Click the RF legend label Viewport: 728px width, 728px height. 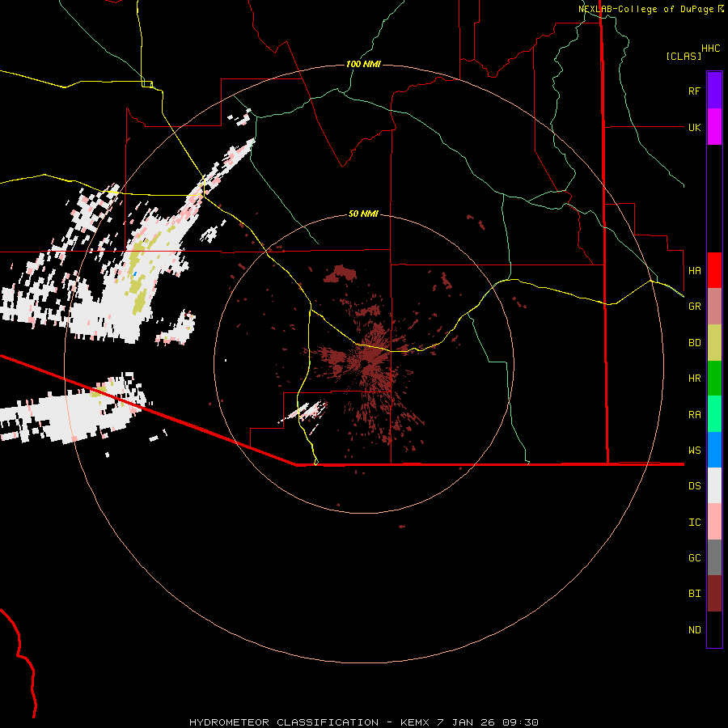click(694, 91)
